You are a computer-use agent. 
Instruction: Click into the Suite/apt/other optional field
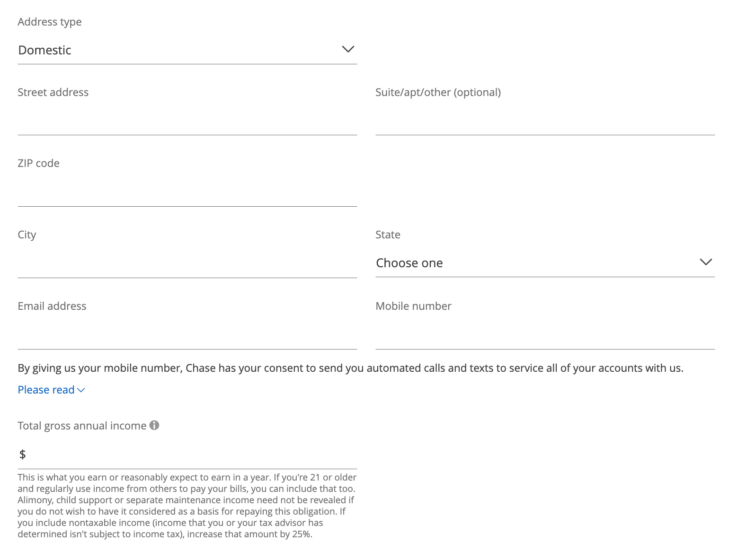click(x=544, y=122)
